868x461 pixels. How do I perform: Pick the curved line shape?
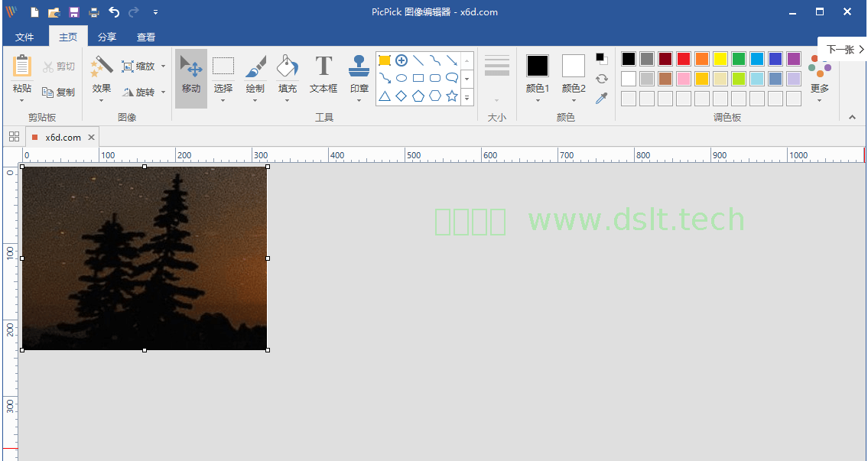pyautogui.click(x=435, y=60)
